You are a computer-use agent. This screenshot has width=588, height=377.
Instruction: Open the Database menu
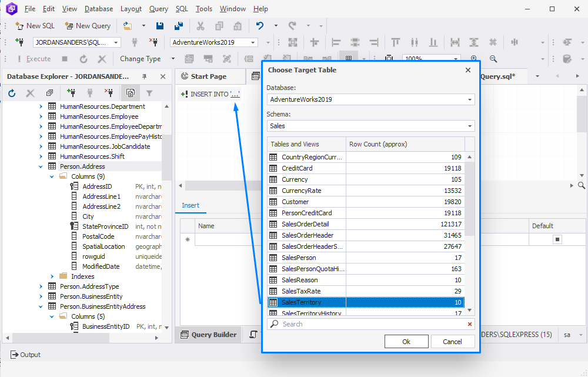(98, 8)
